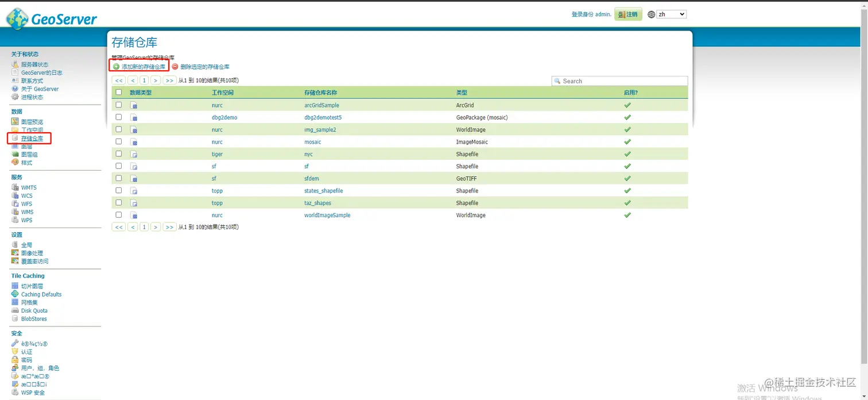
Task: Open the 服务器状态 server status icon
Action: [15, 64]
